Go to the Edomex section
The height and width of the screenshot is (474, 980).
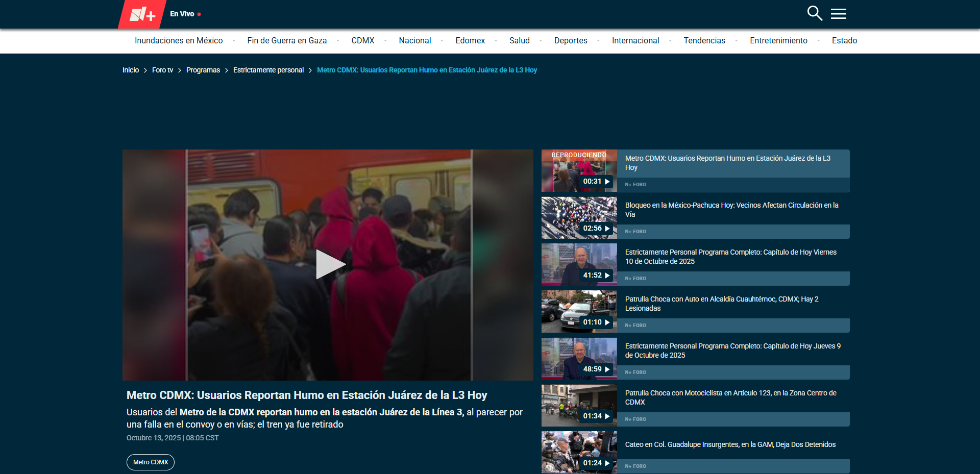[x=470, y=41]
